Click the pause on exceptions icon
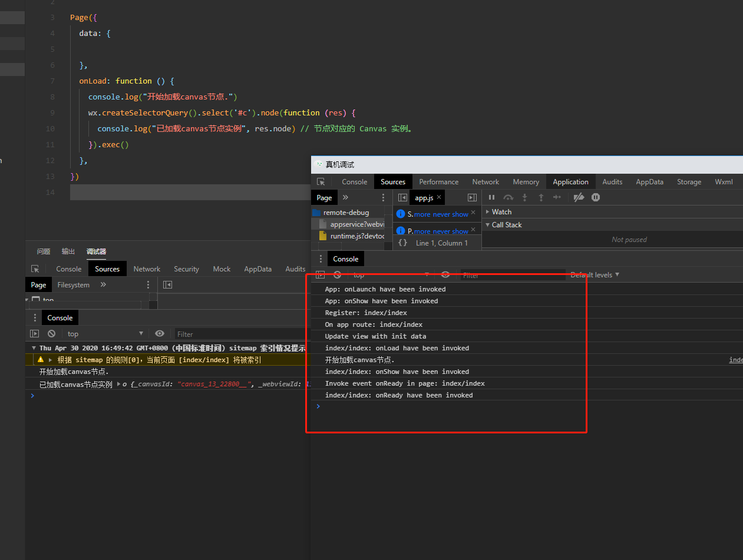 point(596,197)
